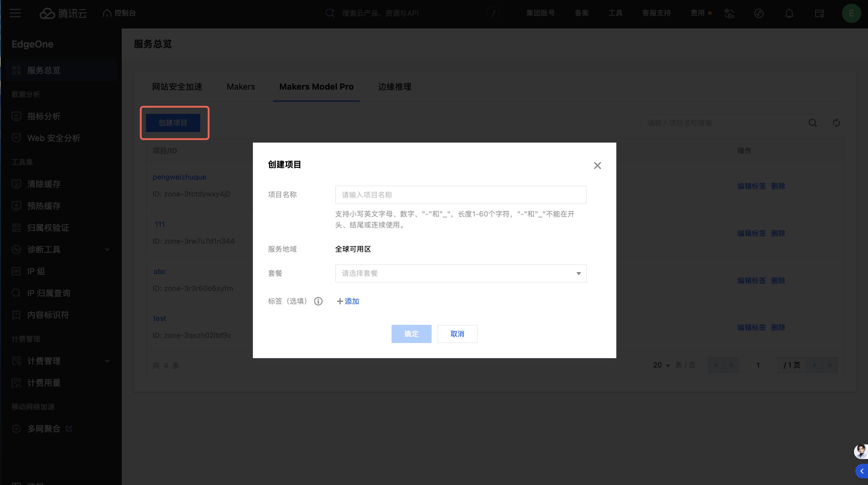Focus the cloud product search box
The height and width of the screenshot is (485, 868).
[413, 13]
